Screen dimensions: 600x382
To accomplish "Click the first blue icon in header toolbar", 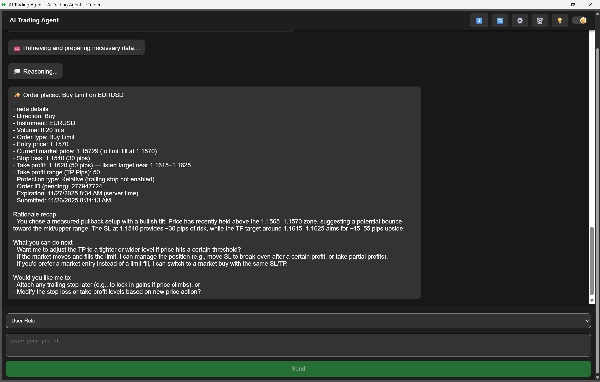I will click(479, 21).
